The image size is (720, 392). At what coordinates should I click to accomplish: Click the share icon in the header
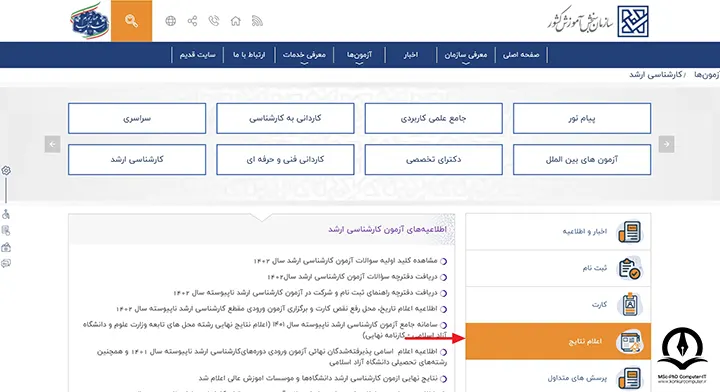[192, 21]
